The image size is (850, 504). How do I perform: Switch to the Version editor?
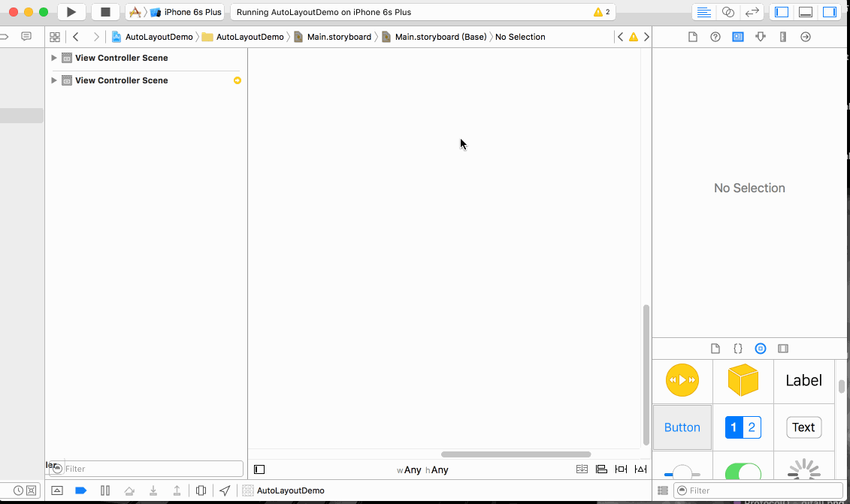(752, 12)
